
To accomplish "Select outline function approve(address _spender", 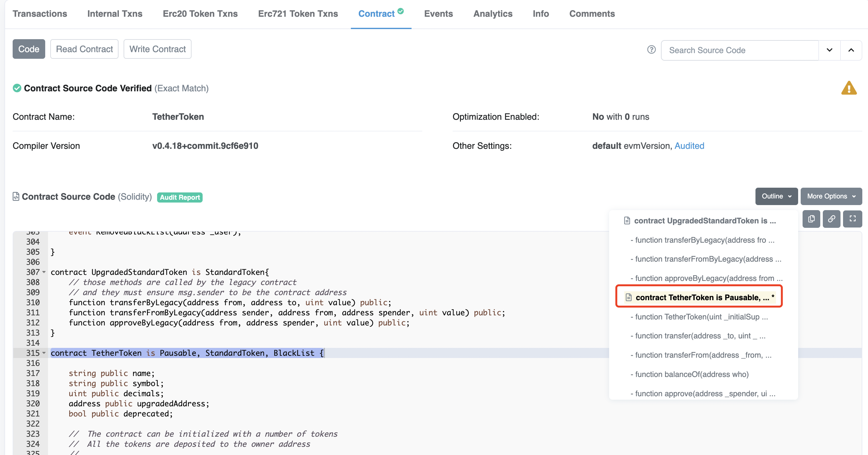I will point(704,394).
